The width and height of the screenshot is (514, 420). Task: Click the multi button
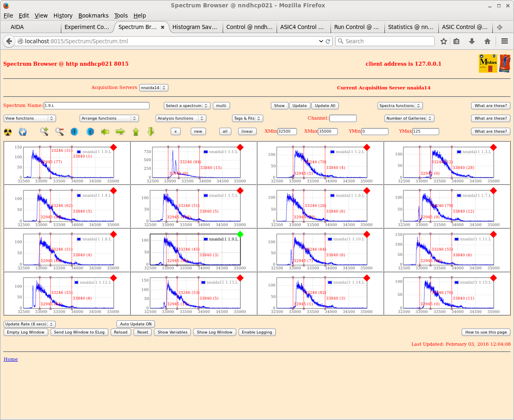click(x=221, y=106)
